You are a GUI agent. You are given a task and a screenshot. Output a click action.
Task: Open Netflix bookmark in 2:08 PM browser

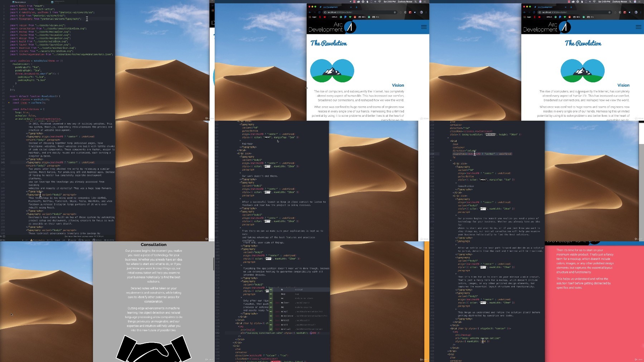pos(320,17)
